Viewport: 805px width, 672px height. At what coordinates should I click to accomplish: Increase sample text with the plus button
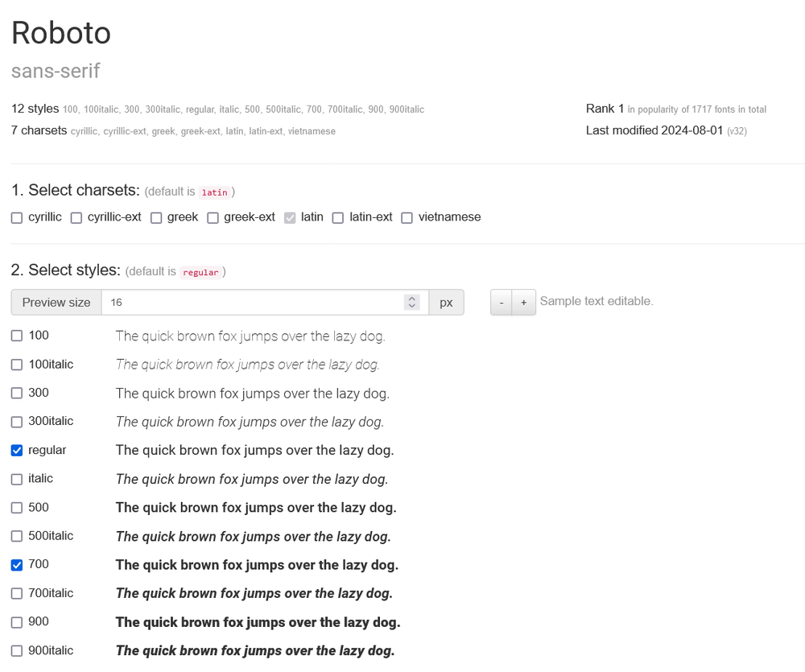coord(524,303)
